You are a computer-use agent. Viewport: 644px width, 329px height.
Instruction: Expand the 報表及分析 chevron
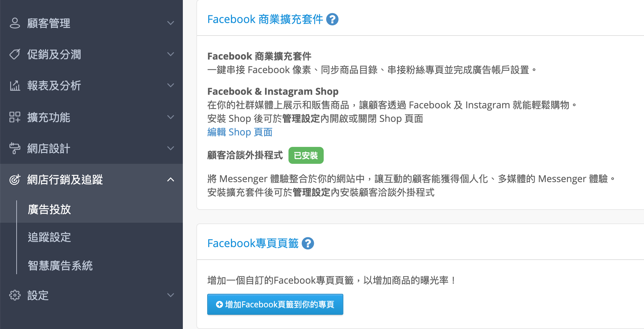coord(171,86)
